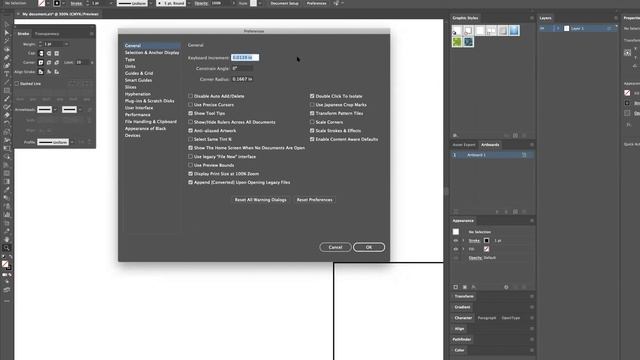
Task: Click Fill swatch in Appearance panel
Action: coord(487,249)
